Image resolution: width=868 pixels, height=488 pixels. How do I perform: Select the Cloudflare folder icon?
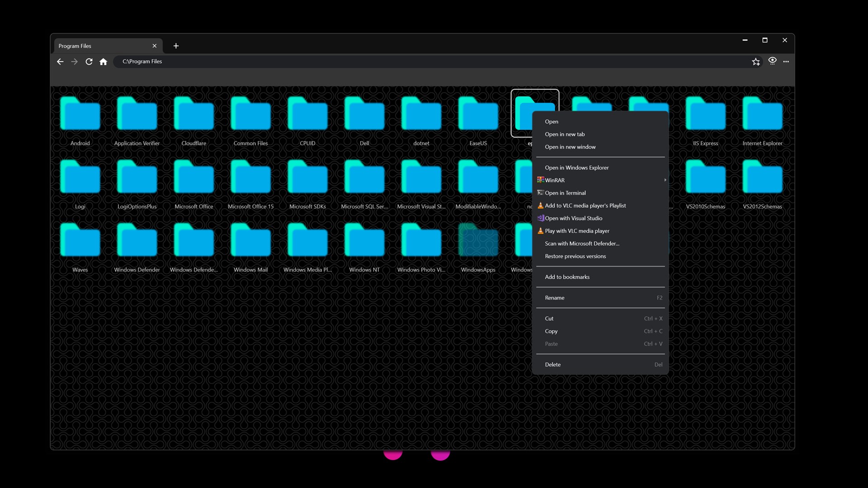(x=194, y=114)
